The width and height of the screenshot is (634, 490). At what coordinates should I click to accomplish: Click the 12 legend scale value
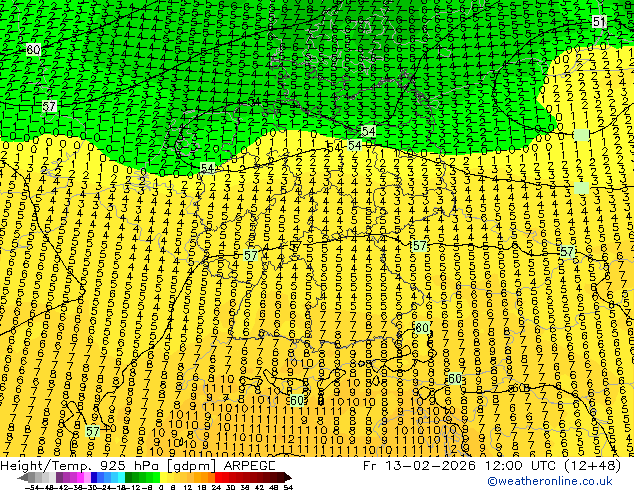point(188,488)
